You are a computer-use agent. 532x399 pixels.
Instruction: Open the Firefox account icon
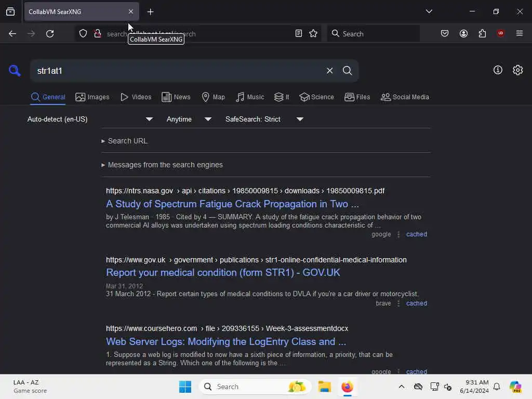463,33
